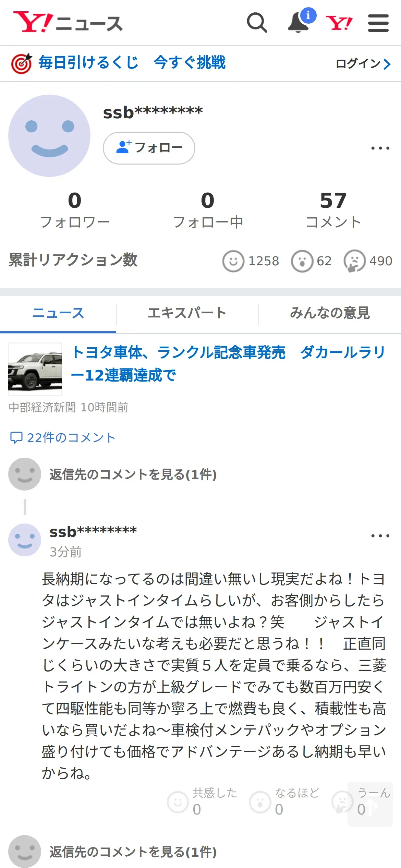Toggle the なるほど reaction on the comment

tap(284, 802)
